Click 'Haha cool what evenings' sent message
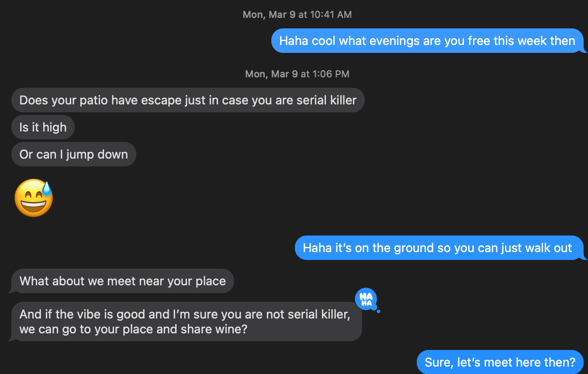 pos(427,41)
